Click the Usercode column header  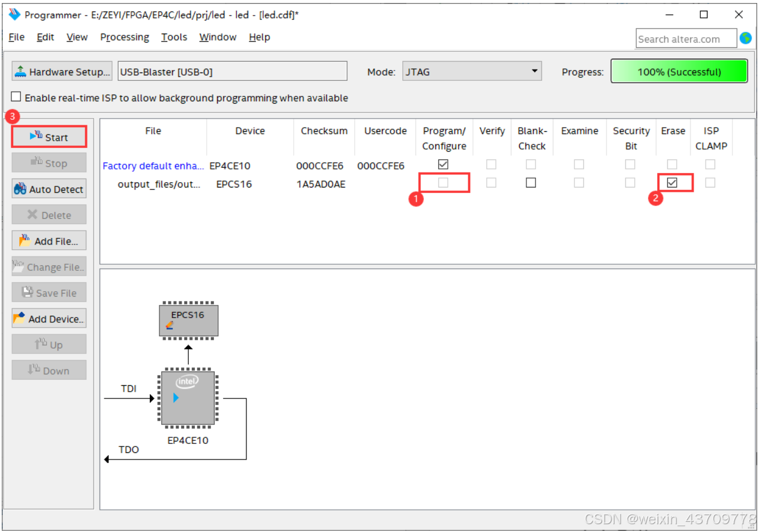(x=385, y=131)
